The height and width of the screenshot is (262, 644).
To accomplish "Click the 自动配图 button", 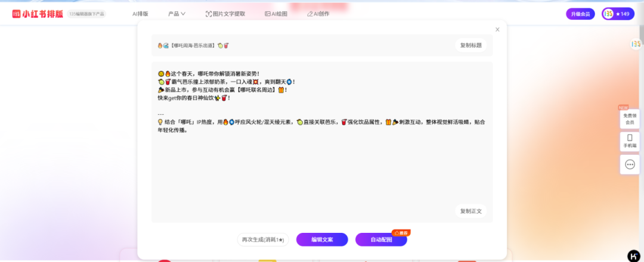I will tap(381, 239).
